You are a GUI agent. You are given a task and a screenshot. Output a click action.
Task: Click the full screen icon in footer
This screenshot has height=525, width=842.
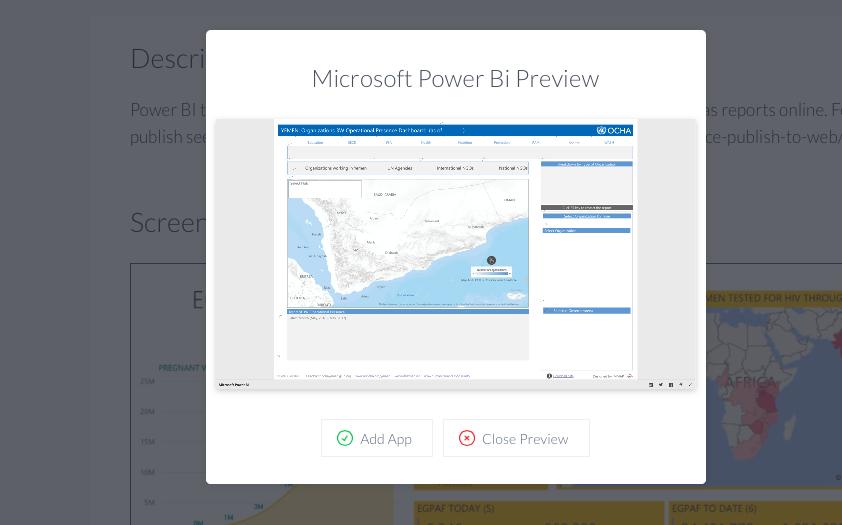pos(690,384)
